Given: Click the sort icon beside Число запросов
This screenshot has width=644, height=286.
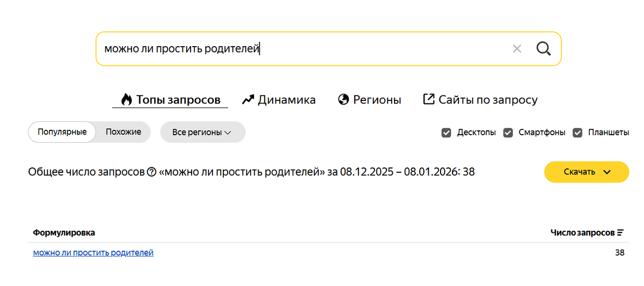Looking at the screenshot, I should tap(620, 233).
